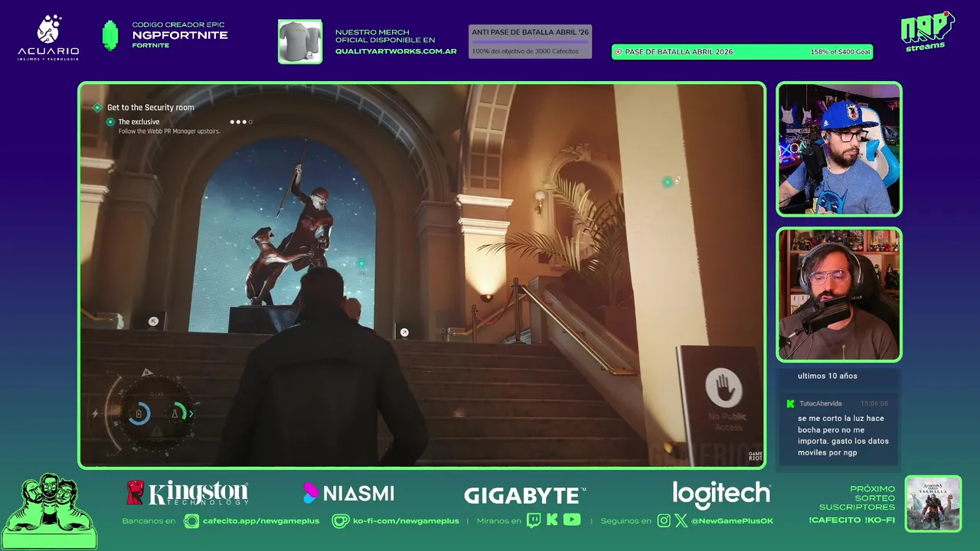980x551 pixels.
Task: Click the lightning bolt icon beside compass
Action: [96, 413]
